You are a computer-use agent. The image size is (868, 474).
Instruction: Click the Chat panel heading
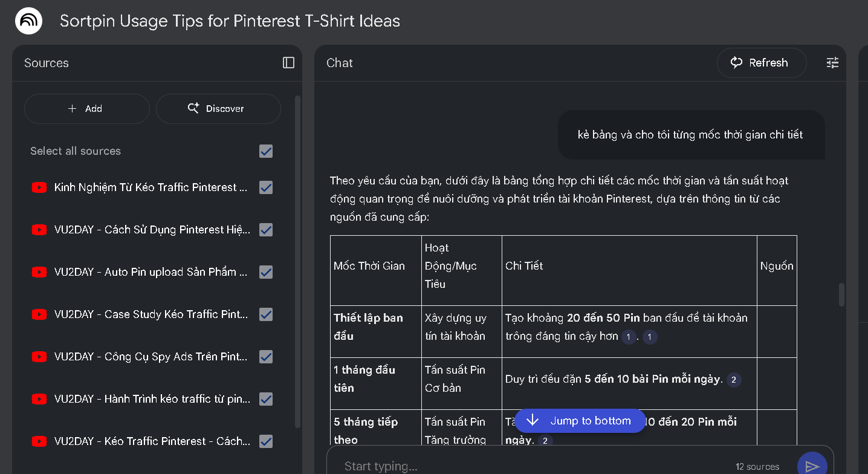(x=340, y=63)
